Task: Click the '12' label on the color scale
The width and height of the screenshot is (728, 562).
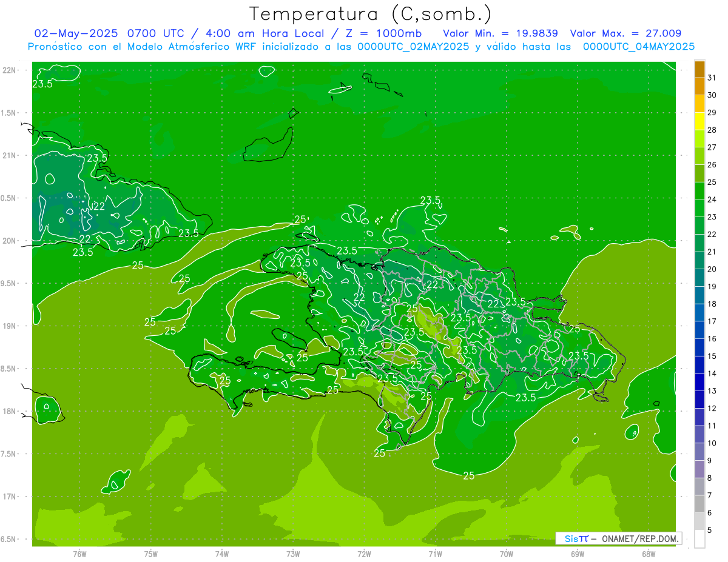Action: 712,408
